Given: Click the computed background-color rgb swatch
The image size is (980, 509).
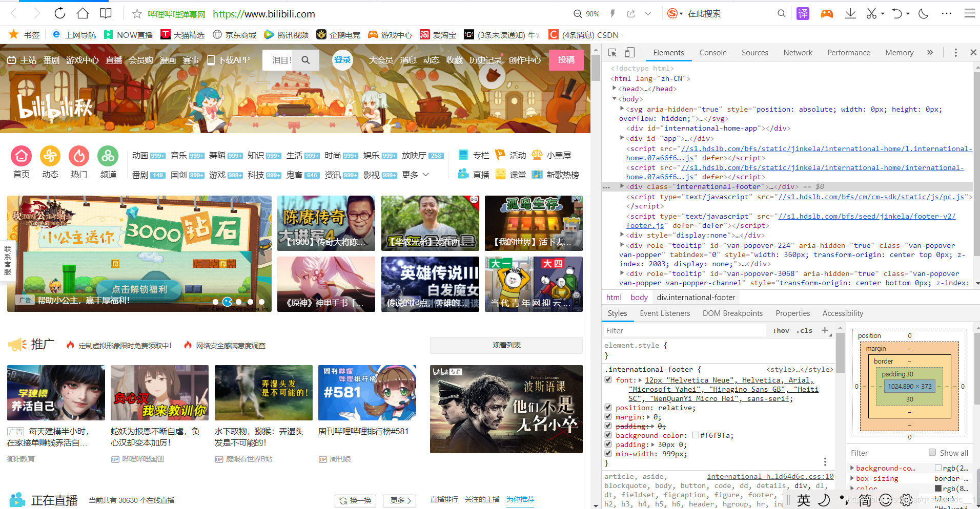Looking at the screenshot, I should (x=938, y=468).
